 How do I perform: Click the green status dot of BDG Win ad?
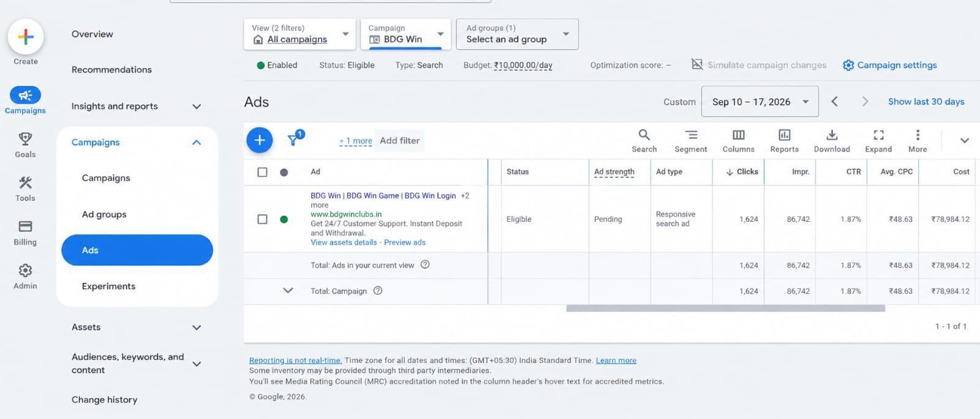(284, 219)
